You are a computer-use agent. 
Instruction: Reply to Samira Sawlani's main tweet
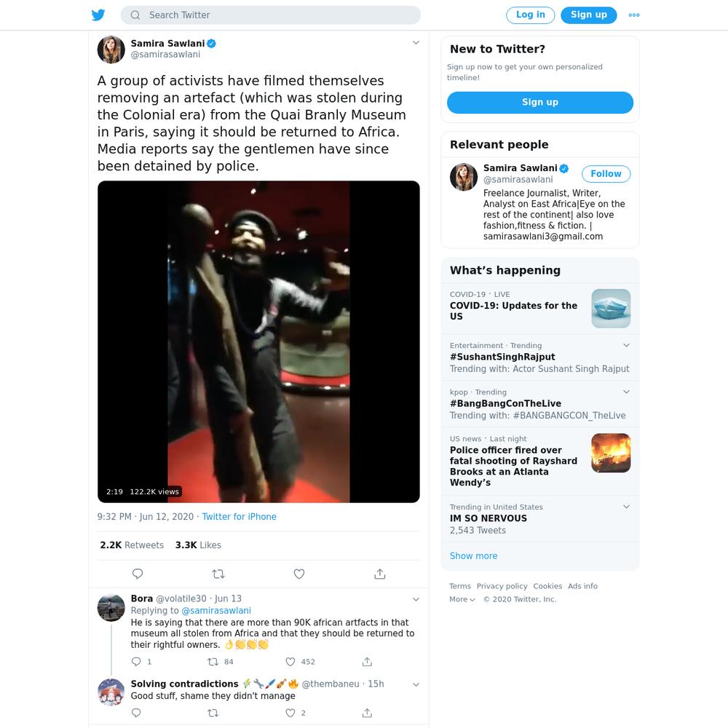138,574
